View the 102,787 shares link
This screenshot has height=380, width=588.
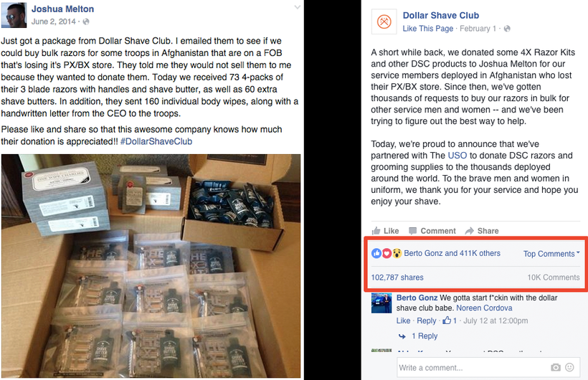coord(397,277)
